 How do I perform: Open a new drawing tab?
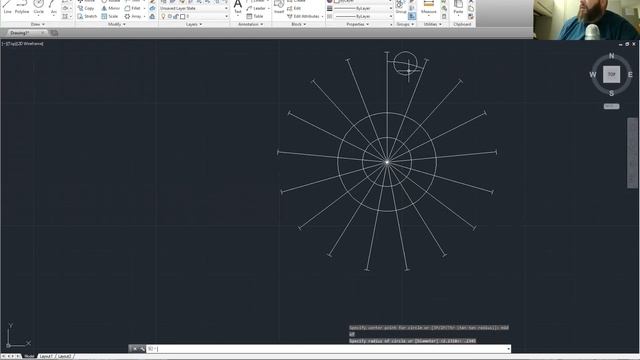click(54, 33)
